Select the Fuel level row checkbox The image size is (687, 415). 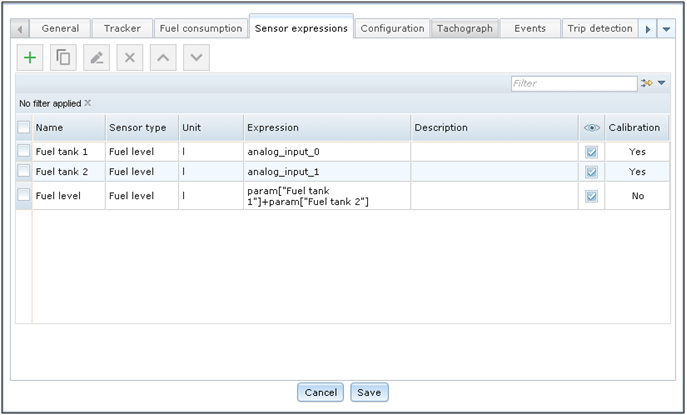pos(23,195)
